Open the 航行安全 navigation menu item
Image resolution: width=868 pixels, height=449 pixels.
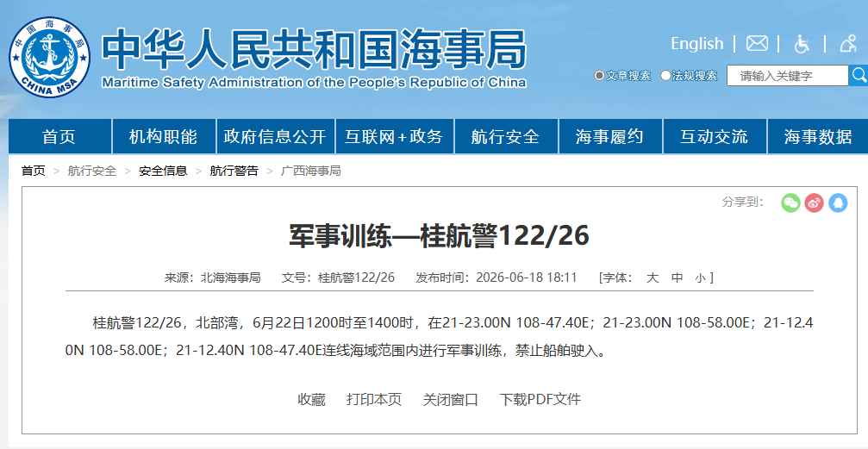point(506,136)
